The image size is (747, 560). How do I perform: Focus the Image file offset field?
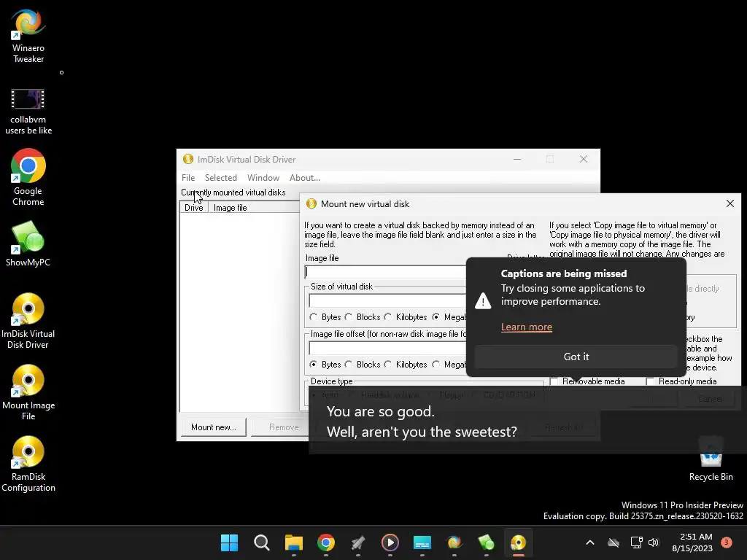coord(387,348)
